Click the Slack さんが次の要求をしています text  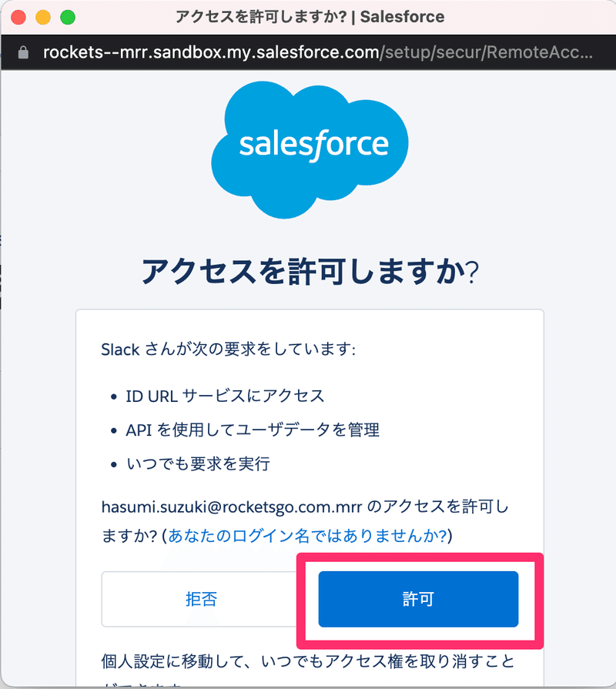click(x=228, y=350)
